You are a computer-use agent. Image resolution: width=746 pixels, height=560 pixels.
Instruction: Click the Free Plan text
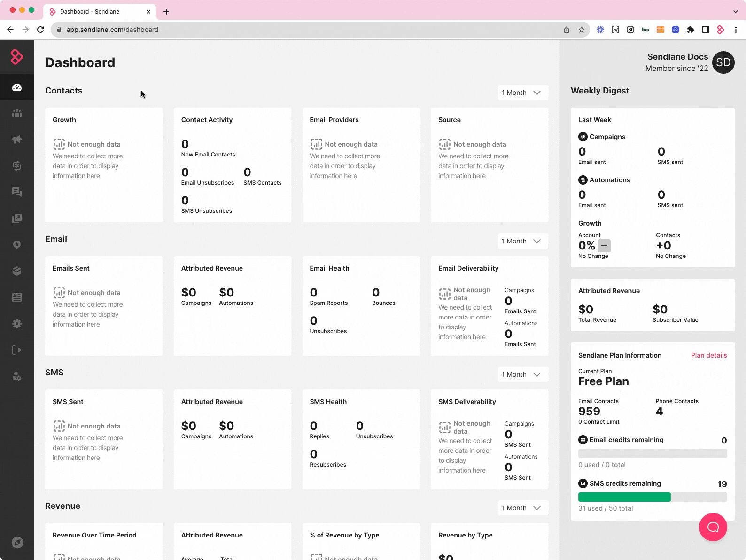tap(603, 381)
